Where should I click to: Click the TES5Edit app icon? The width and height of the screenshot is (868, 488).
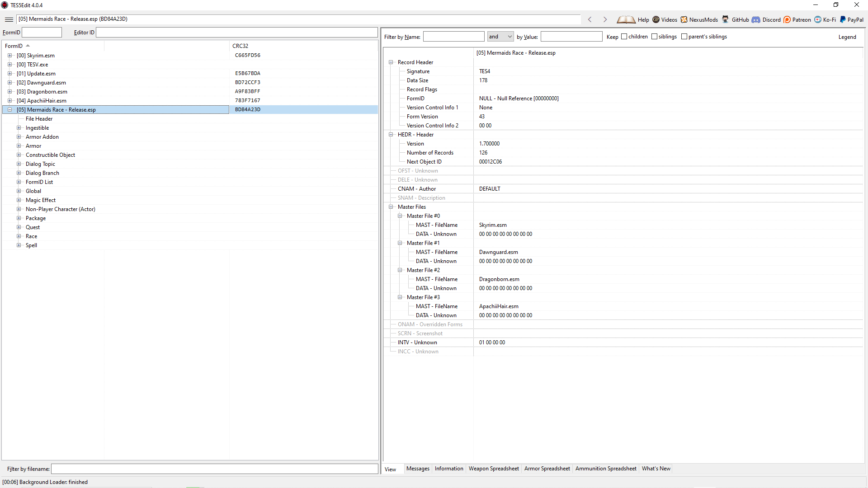[5, 5]
